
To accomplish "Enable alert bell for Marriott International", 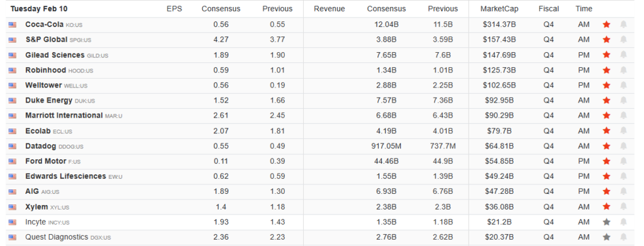I will point(623,116).
